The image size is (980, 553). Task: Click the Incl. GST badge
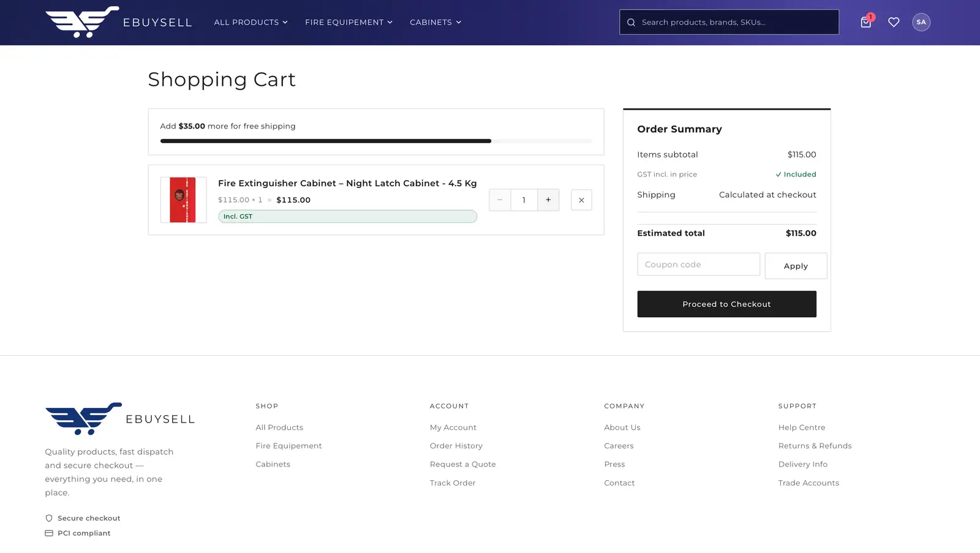(x=347, y=216)
